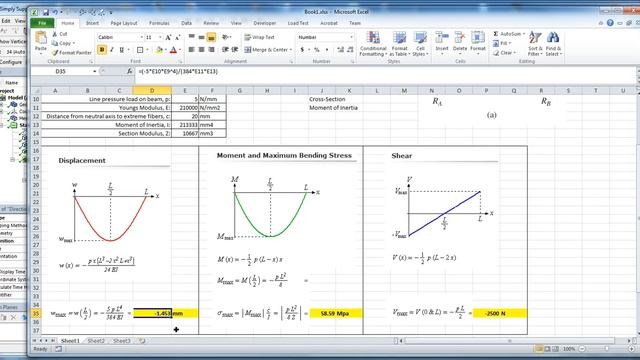
Task: Open the File tab
Action: [42, 23]
